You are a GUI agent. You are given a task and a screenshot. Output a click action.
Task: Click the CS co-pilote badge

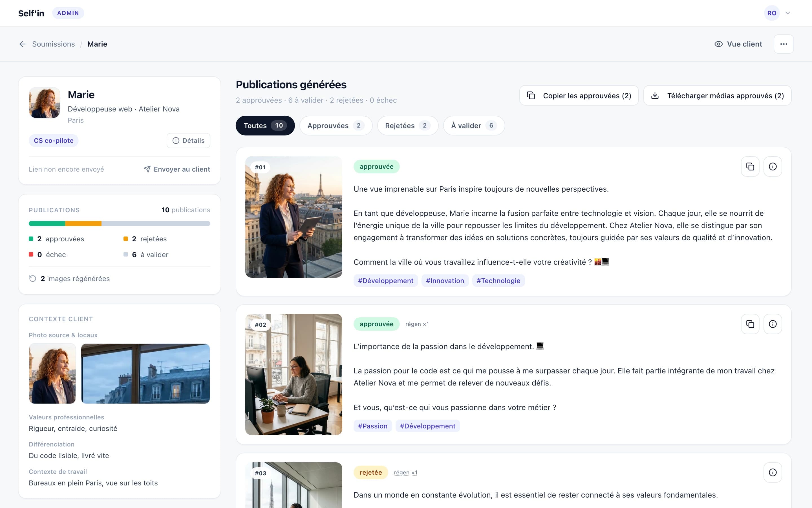[x=54, y=141]
